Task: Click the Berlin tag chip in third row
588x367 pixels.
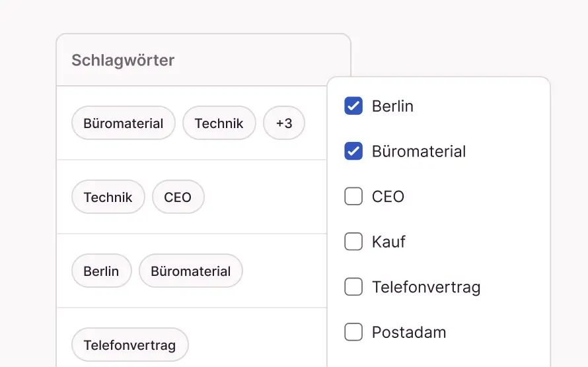Action: tap(101, 271)
